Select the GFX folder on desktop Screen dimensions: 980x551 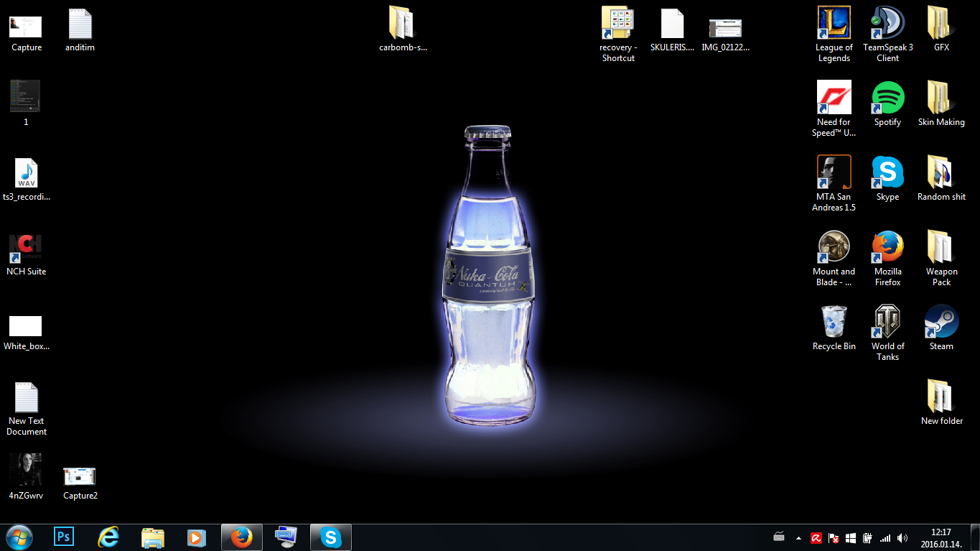pyautogui.click(x=941, y=29)
